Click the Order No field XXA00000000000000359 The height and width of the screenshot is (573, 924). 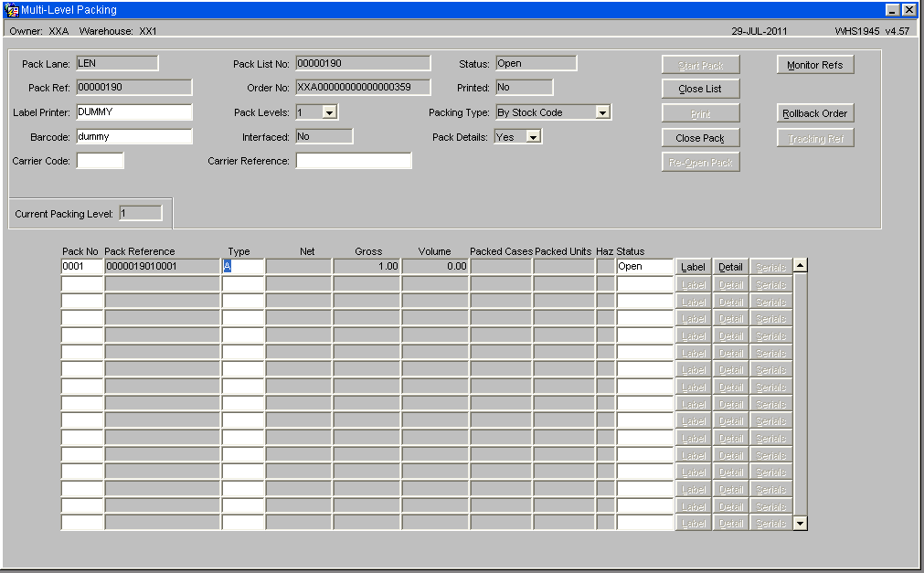tap(363, 87)
